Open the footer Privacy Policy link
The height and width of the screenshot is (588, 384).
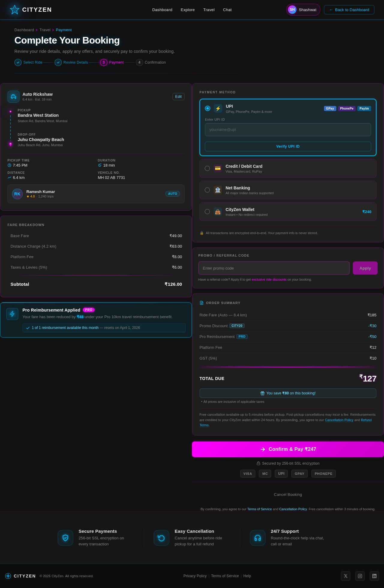(x=195, y=576)
